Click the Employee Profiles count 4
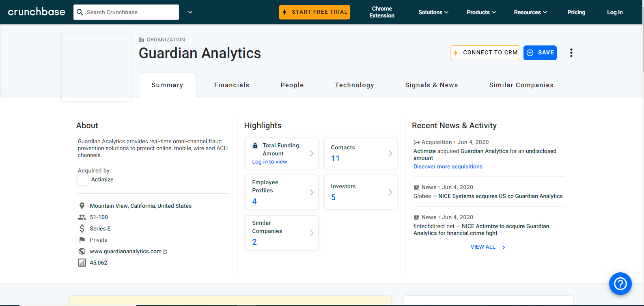Screen dimensions: 644x306 click(x=254, y=201)
